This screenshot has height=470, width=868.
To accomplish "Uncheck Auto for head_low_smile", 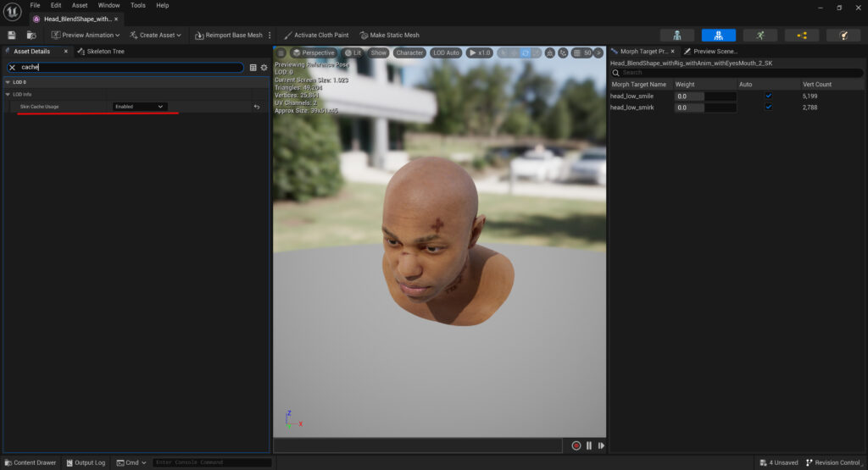I will click(x=768, y=97).
